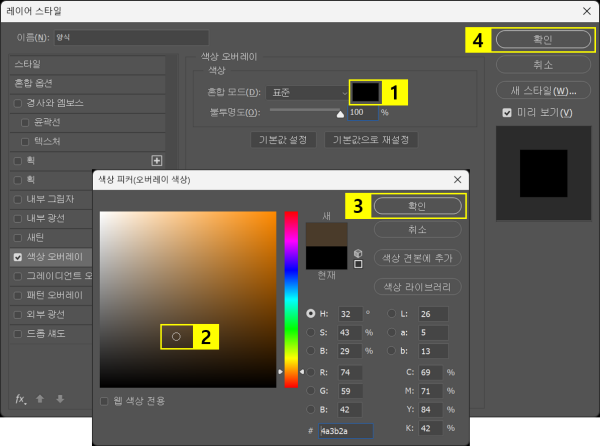This screenshot has height=446, width=600.
Task: Click 취소 in 레이어 스타일 dialog
Action: pyautogui.click(x=543, y=65)
